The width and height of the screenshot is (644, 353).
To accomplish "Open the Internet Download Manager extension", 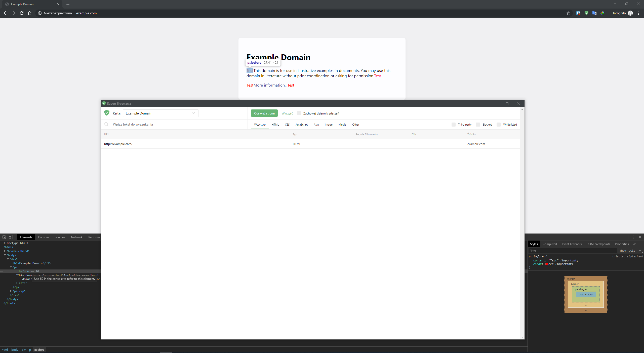I will coord(603,13).
